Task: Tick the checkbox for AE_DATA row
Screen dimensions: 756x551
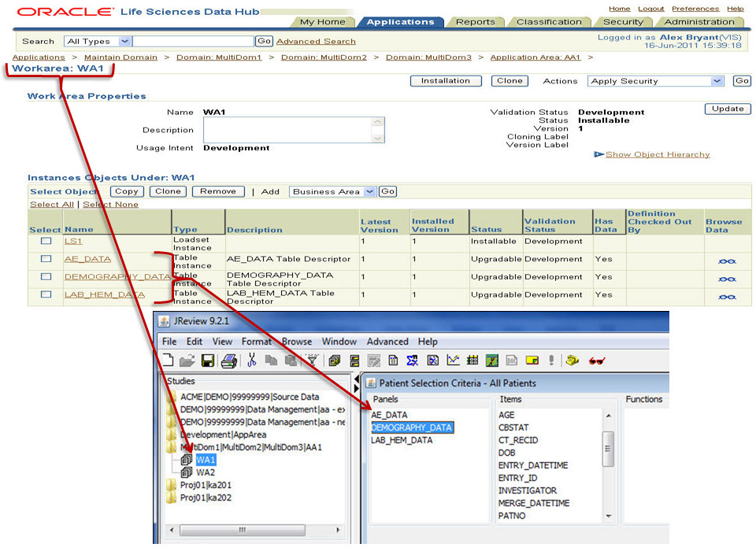Action: point(46,258)
